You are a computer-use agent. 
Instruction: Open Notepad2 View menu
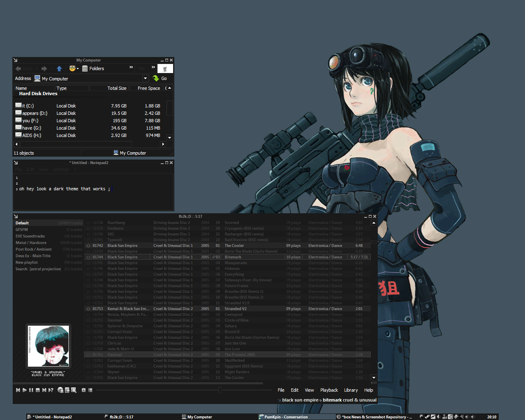(43, 169)
